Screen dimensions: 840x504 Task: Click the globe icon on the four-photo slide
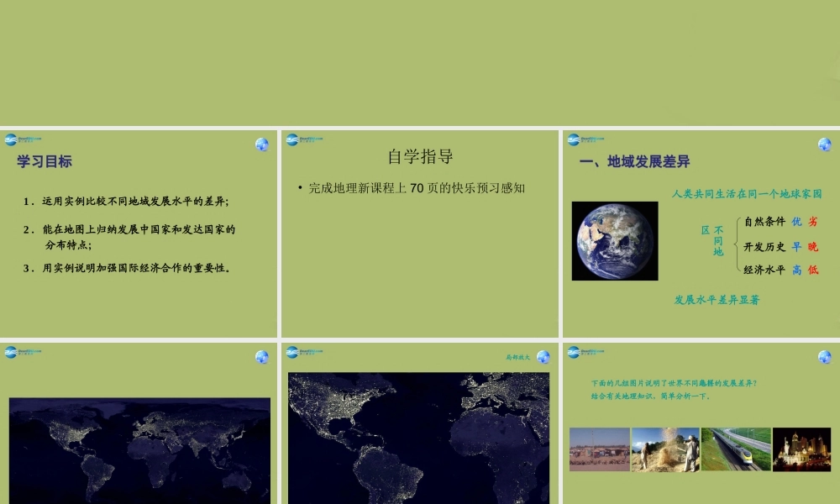(x=825, y=357)
